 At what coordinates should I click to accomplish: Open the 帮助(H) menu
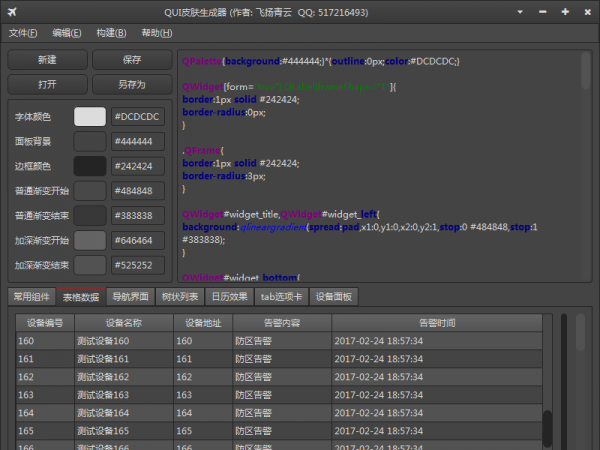[x=157, y=32]
